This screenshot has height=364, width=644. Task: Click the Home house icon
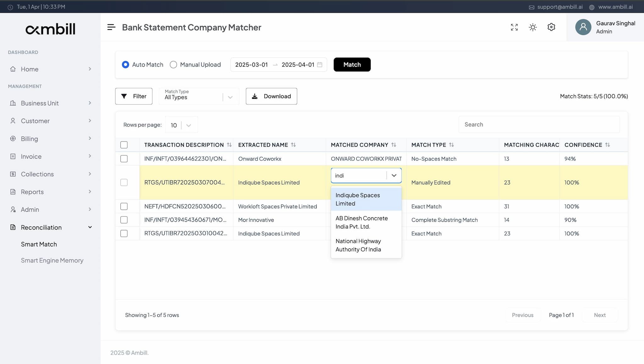tap(13, 69)
